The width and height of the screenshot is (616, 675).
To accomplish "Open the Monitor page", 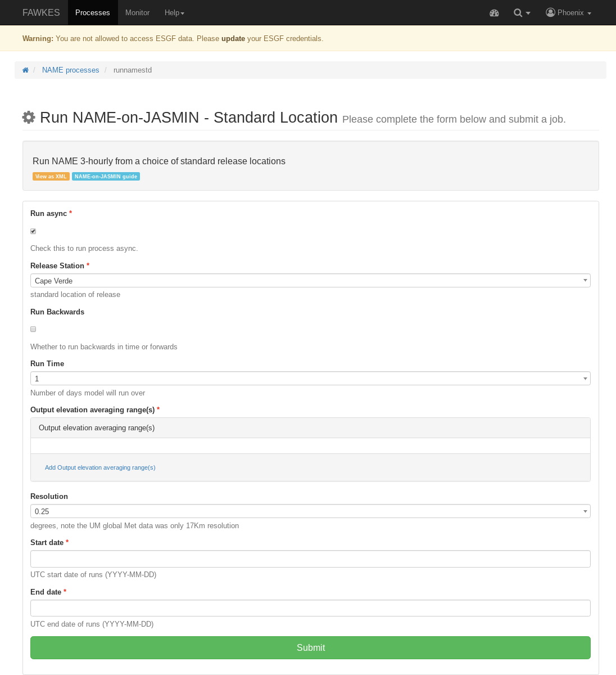I will click(x=138, y=12).
